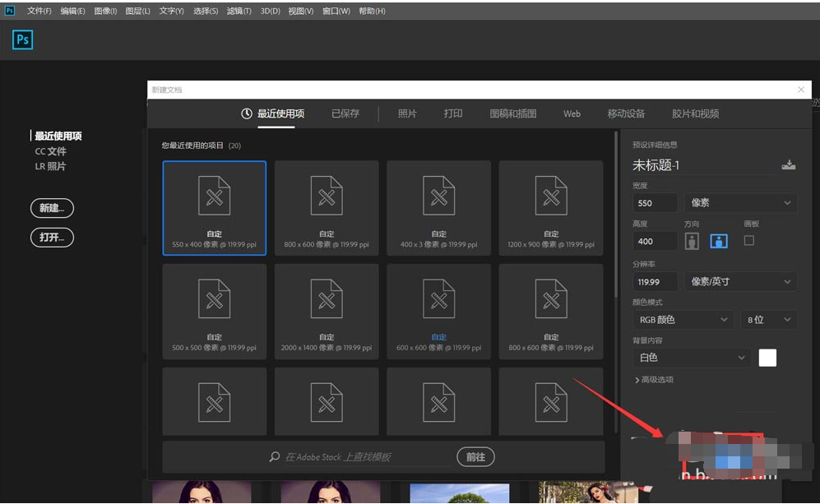This screenshot has height=504, width=820.
Task: Click the white background color swatch
Action: 767,358
